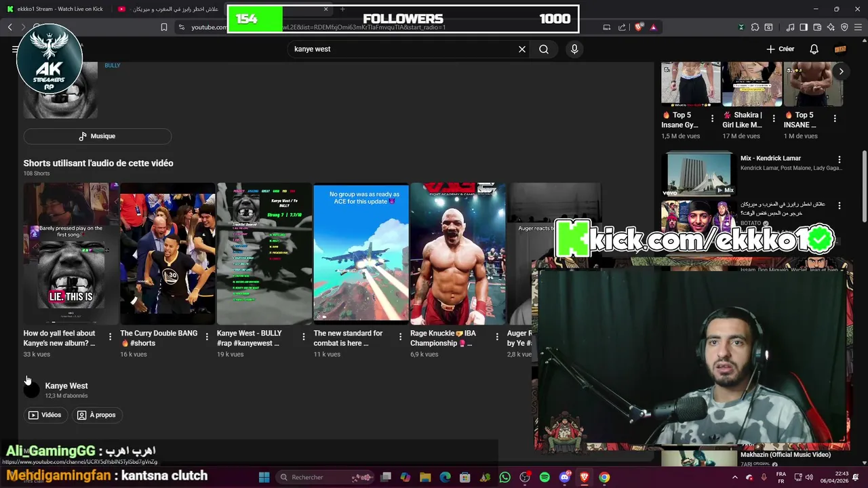Open more options for 'Top 5 INSANE...' short

835,118
